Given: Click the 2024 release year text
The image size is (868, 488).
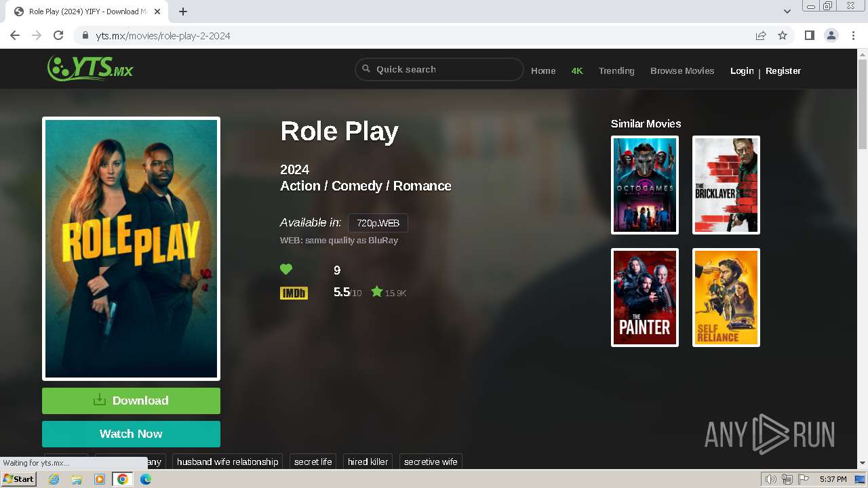Looking at the screenshot, I should click(294, 169).
